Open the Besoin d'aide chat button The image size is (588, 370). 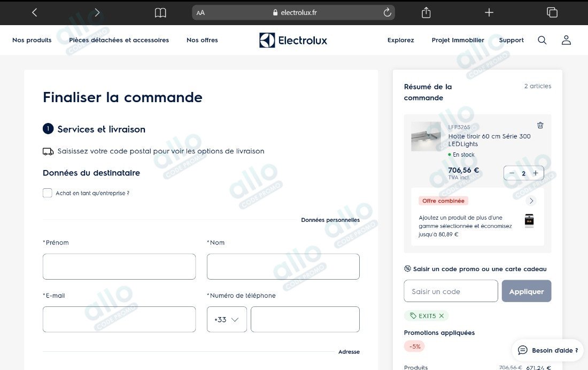pyautogui.click(x=547, y=350)
